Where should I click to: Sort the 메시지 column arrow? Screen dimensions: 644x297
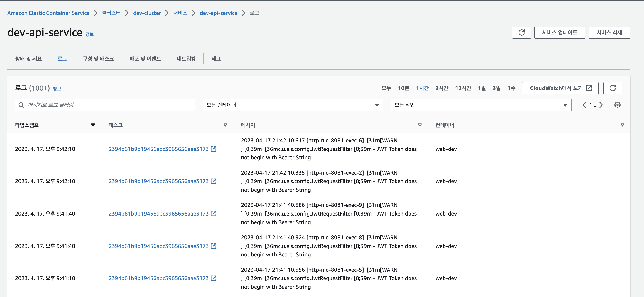[x=420, y=125]
